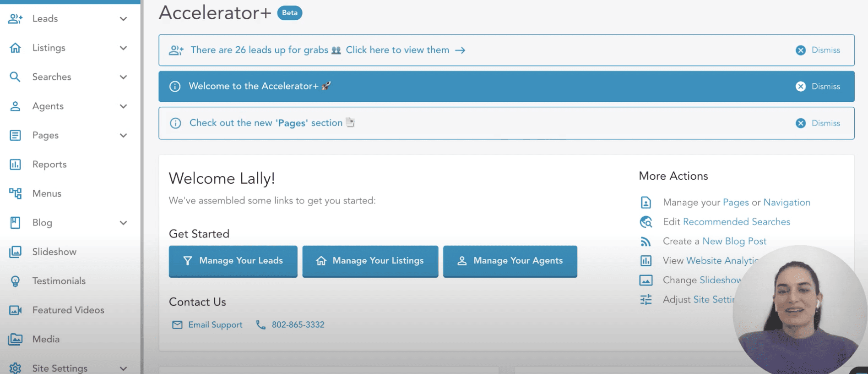Click the RSS icon beside Create a New Blog Post
Viewport: 868px width, 374px height.
(x=646, y=242)
